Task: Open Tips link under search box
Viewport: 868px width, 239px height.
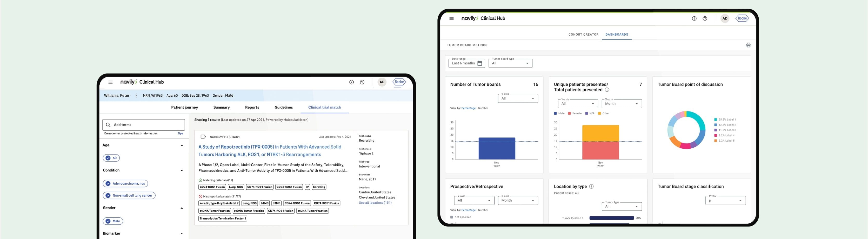Action: click(x=180, y=134)
